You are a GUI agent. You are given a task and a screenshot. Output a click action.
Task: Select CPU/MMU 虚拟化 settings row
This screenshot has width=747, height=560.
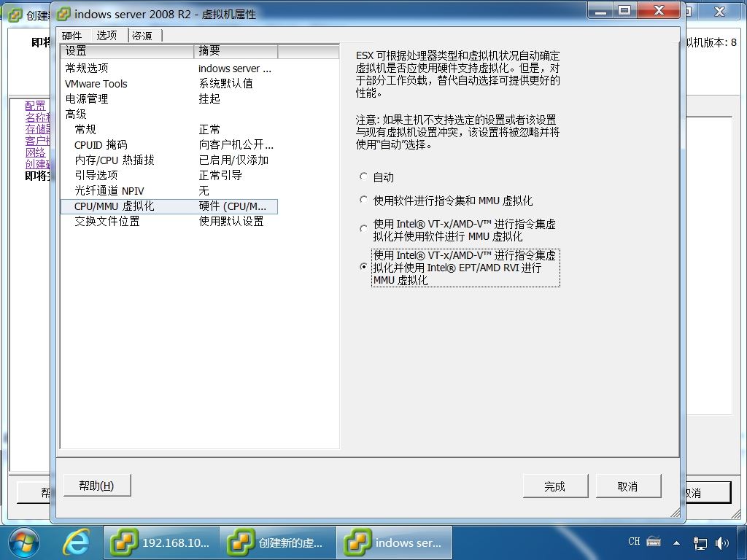tap(169, 206)
